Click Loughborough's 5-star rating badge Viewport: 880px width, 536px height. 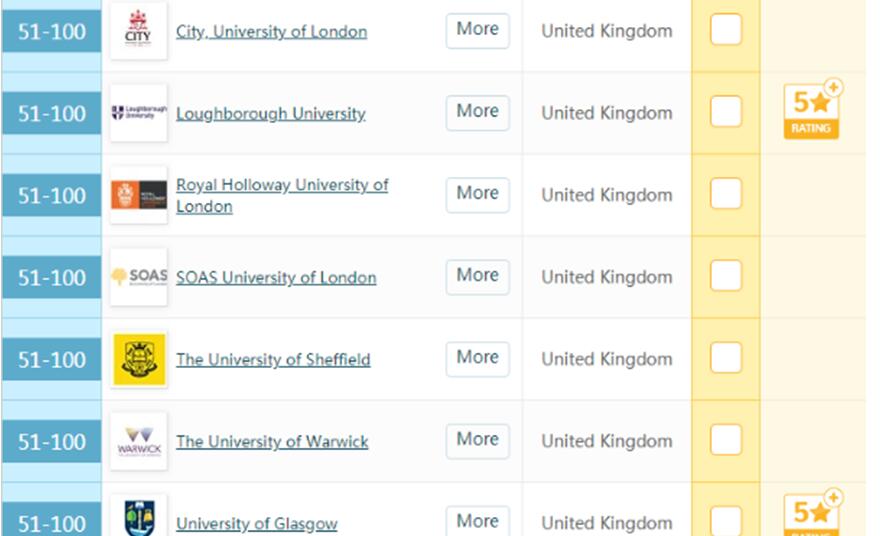(x=812, y=111)
